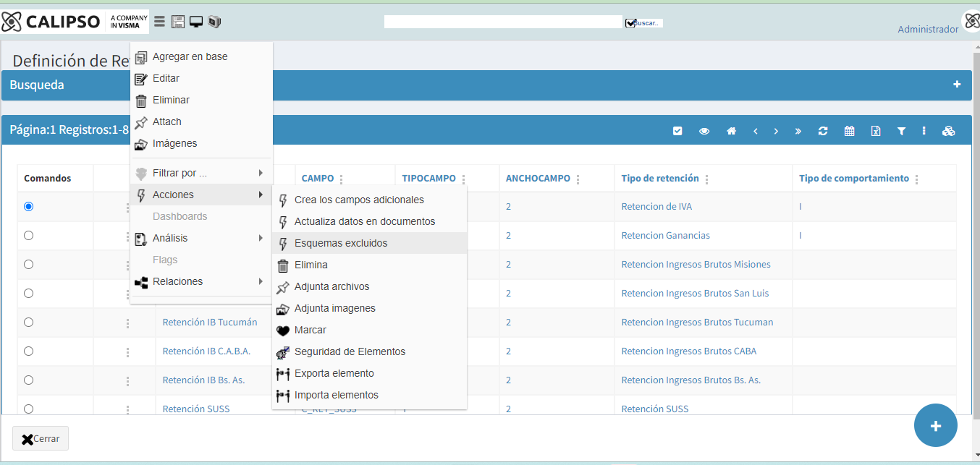Click the round blue plus add button
Viewport: 980px width, 465px height.
pos(936,425)
